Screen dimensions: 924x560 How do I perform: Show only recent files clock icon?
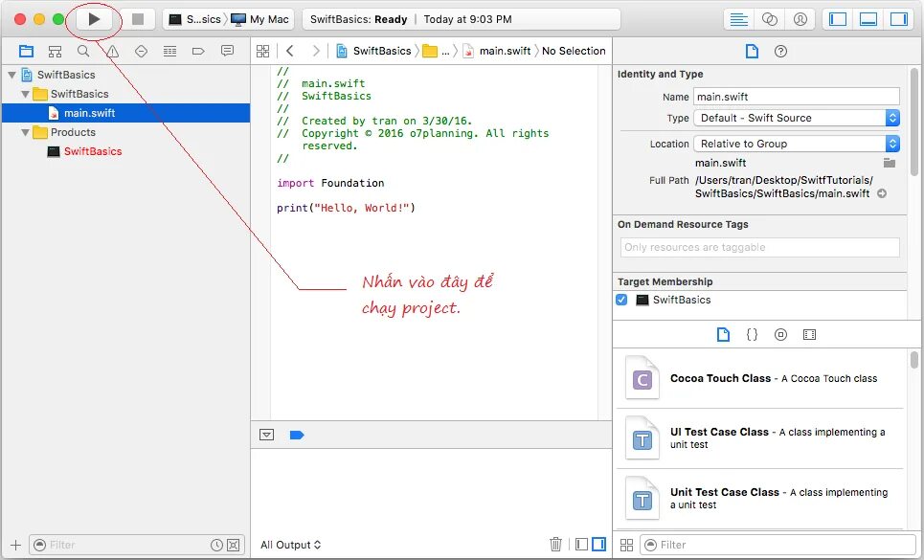[x=216, y=546]
